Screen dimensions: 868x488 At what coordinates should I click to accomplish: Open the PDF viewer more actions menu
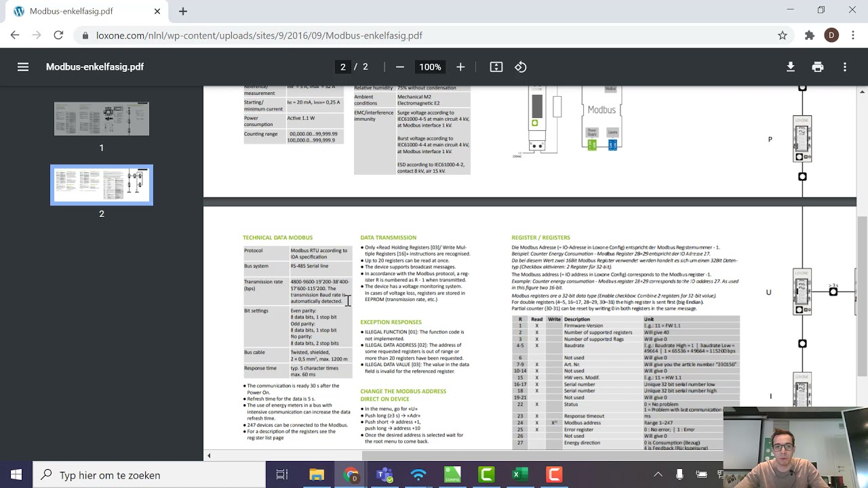click(x=845, y=66)
